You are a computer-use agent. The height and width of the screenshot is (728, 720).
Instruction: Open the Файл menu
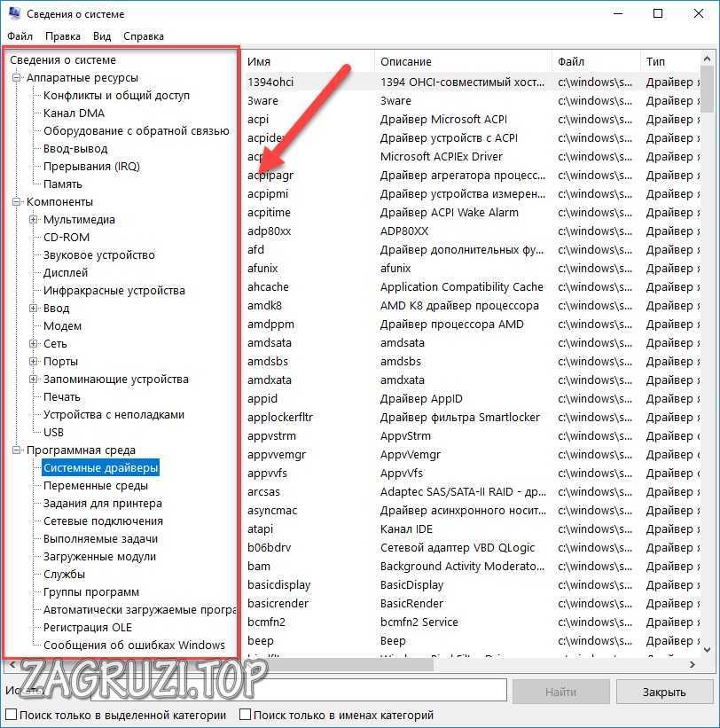coord(20,36)
